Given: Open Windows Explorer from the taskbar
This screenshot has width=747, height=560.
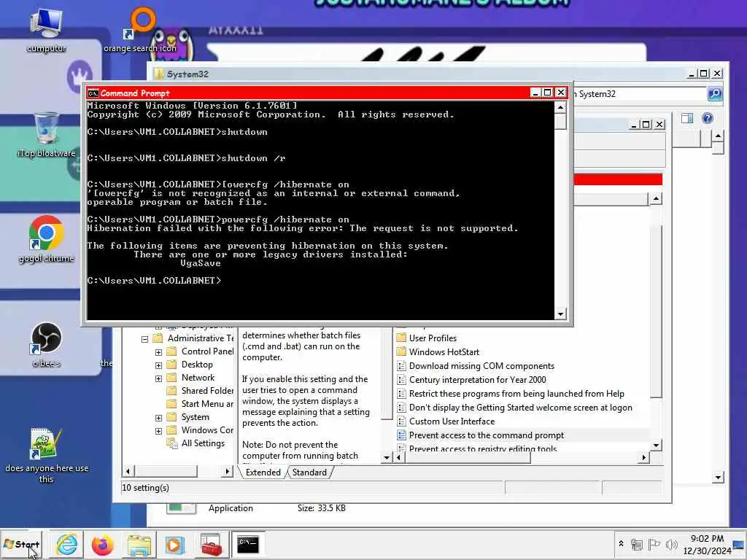Looking at the screenshot, I should point(139,544).
